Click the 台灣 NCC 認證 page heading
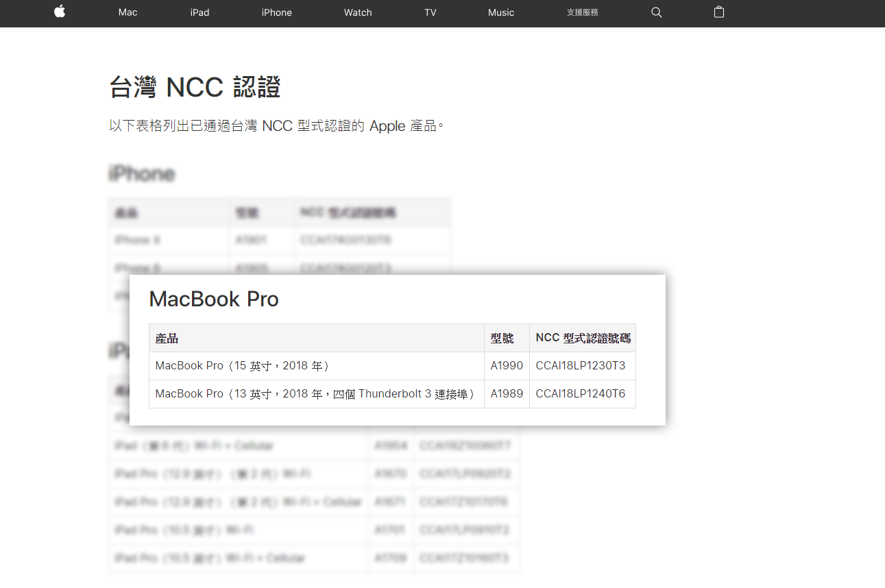Viewport: 885px width, 588px height. point(195,87)
